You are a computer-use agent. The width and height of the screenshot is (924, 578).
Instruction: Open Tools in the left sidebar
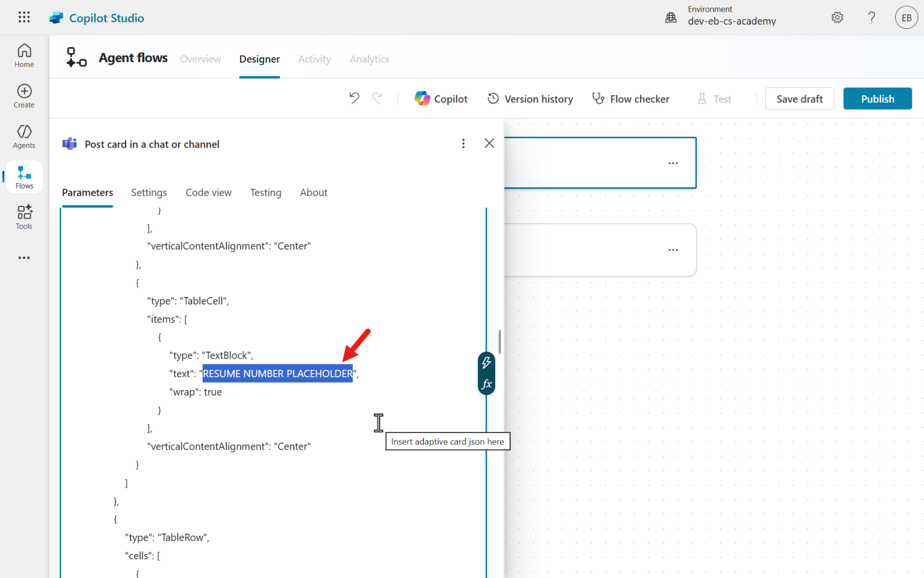coord(24,217)
